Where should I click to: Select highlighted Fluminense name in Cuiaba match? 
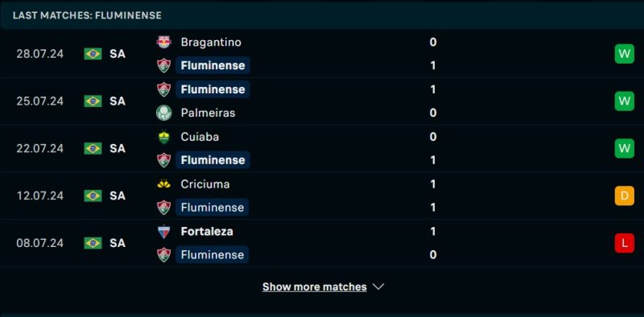pos(213,160)
